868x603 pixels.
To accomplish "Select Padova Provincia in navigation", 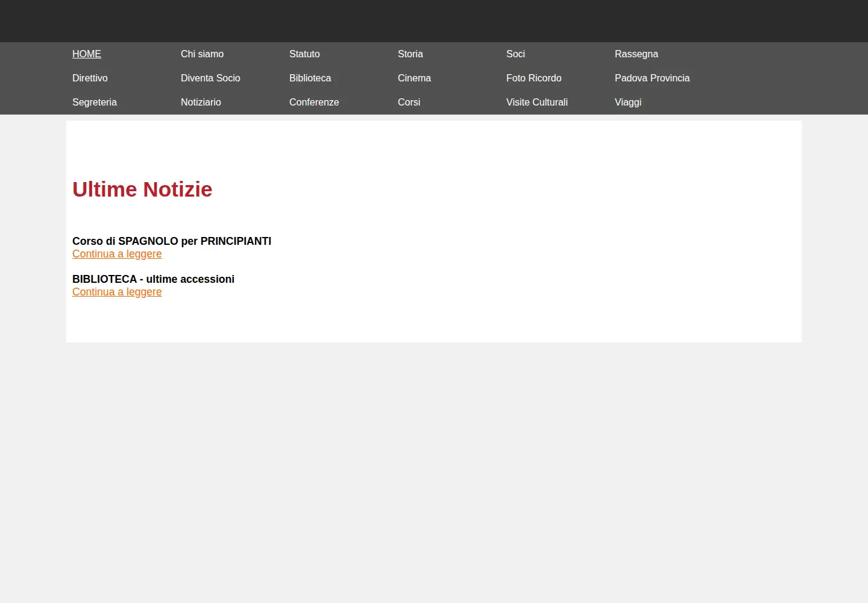I will pos(652,78).
